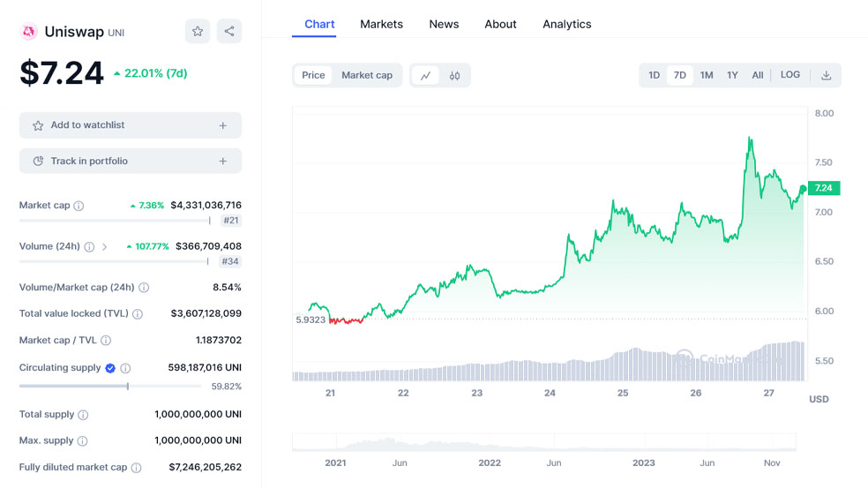Click the Max. supply info icon

tap(82, 440)
